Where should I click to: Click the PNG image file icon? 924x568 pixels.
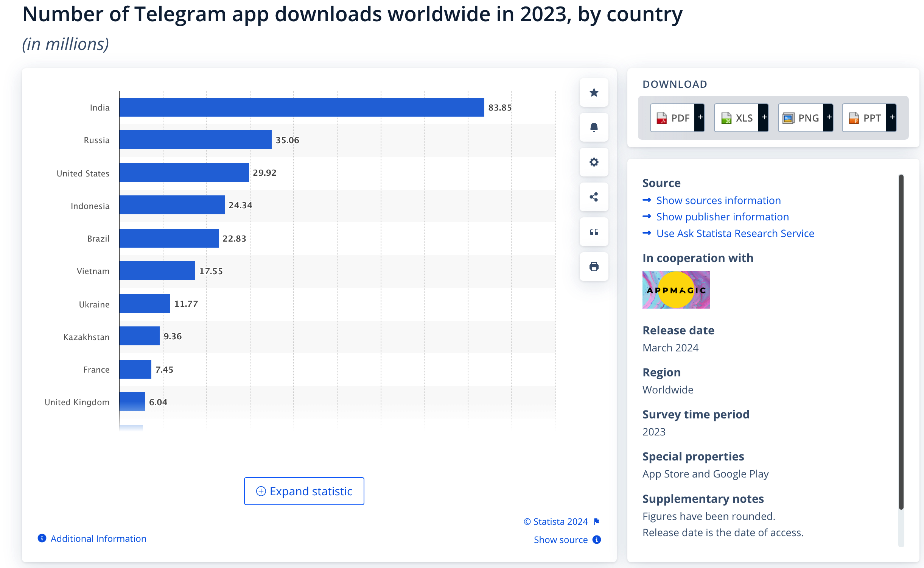click(788, 118)
